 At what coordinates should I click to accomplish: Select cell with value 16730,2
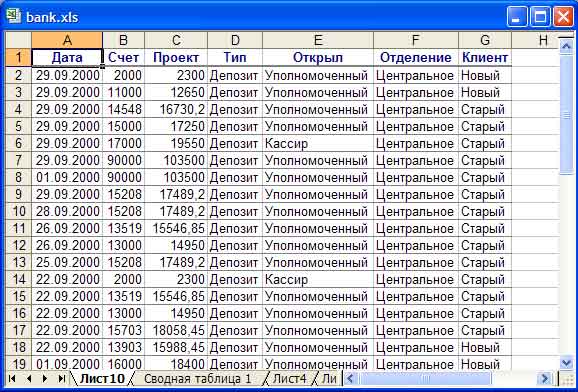tap(176, 109)
